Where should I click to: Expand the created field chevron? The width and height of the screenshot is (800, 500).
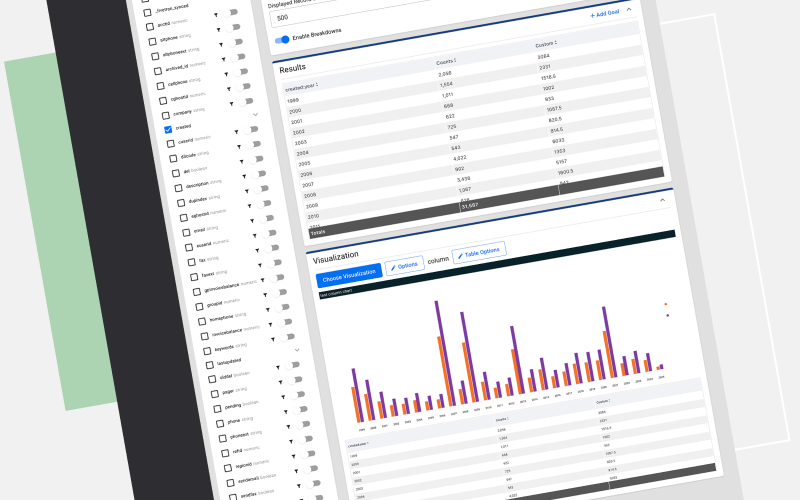[255, 114]
